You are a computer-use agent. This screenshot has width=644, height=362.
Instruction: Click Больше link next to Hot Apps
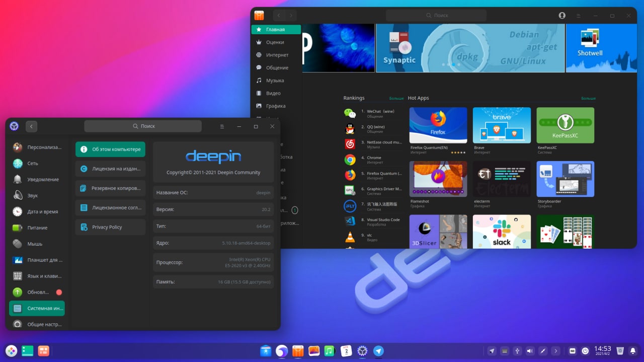click(x=588, y=98)
